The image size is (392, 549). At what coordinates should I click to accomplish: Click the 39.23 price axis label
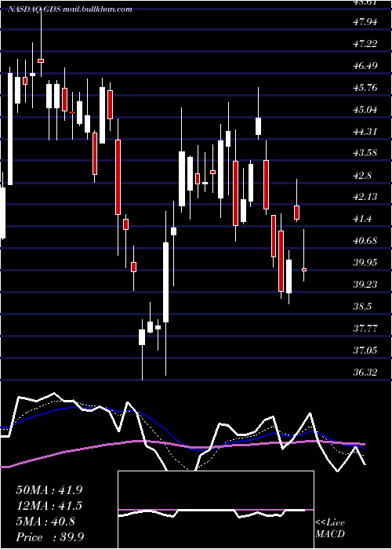(365, 285)
